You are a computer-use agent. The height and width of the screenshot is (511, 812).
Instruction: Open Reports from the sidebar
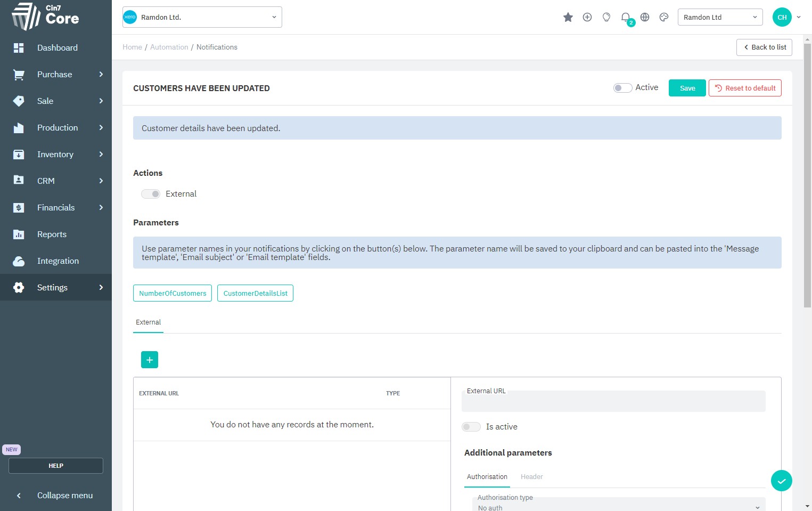(x=52, y=234)
